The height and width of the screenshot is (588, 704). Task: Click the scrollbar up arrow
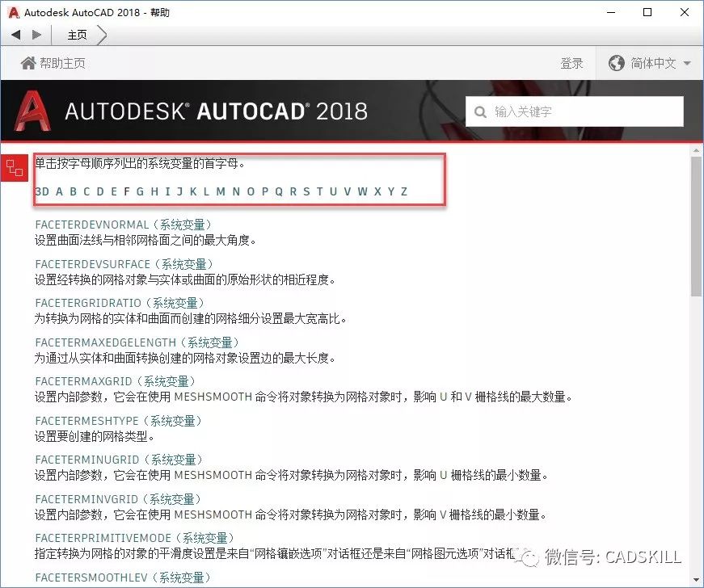697,150
